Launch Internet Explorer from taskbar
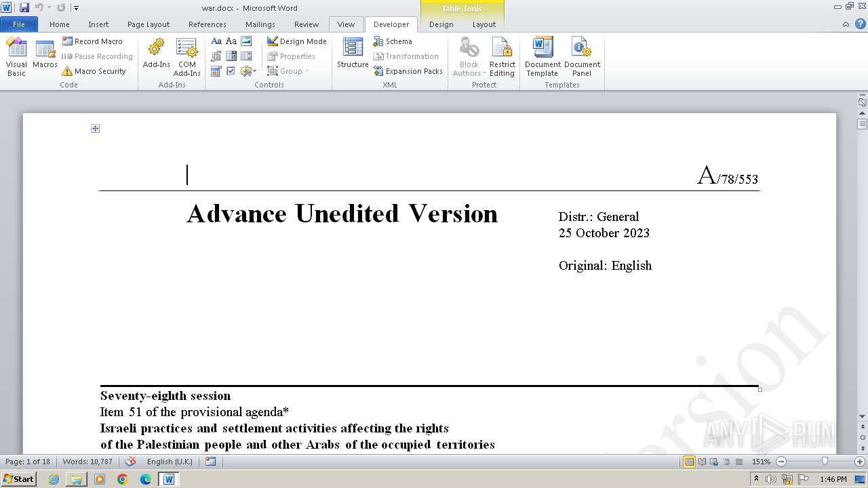The width and height of the screenshot is (868, 488). tap(54, 479)
